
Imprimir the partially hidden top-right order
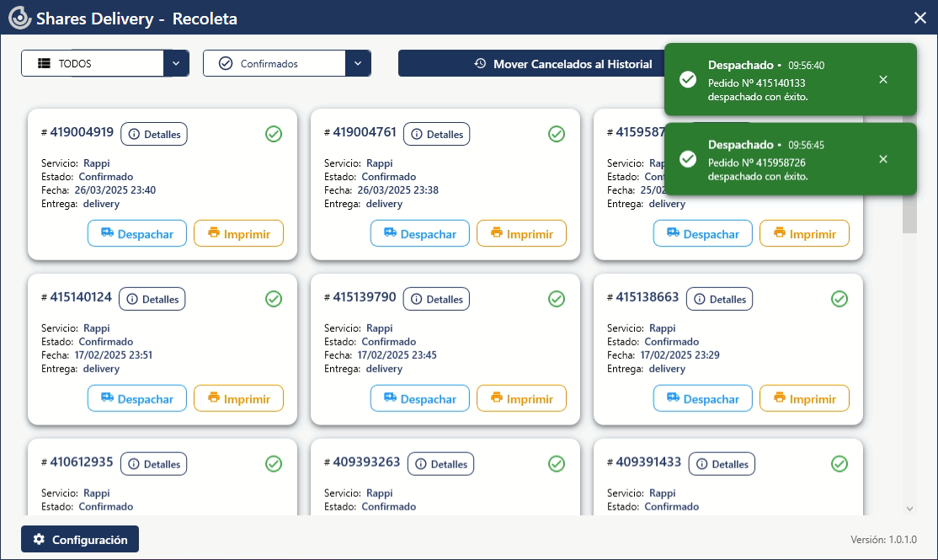click(x=805, y=233)
